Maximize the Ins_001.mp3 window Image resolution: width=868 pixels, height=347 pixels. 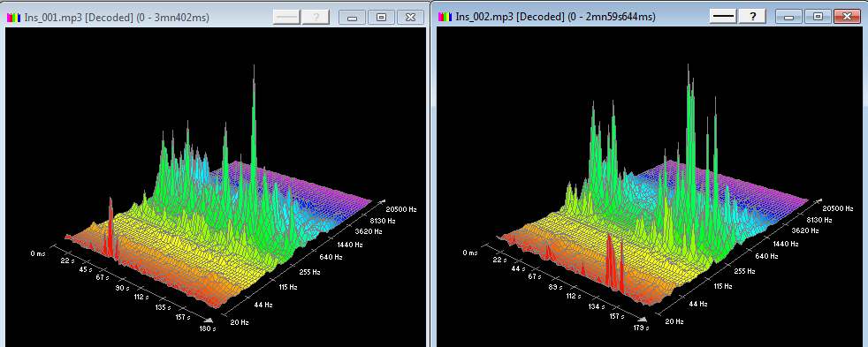coord(381,17)
